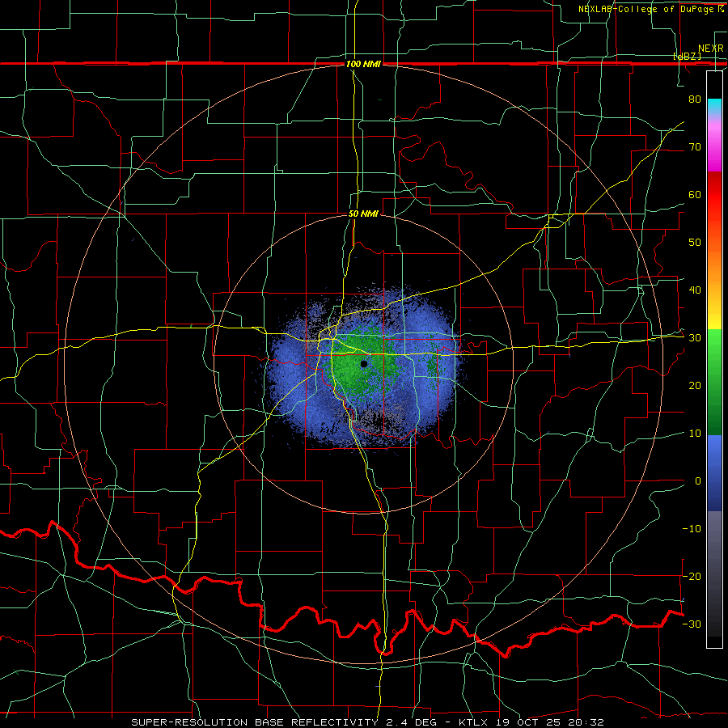This screenshot has width=728, height=728.
Task: Click the 10 value on the dBZ scale
Action: 695,434
